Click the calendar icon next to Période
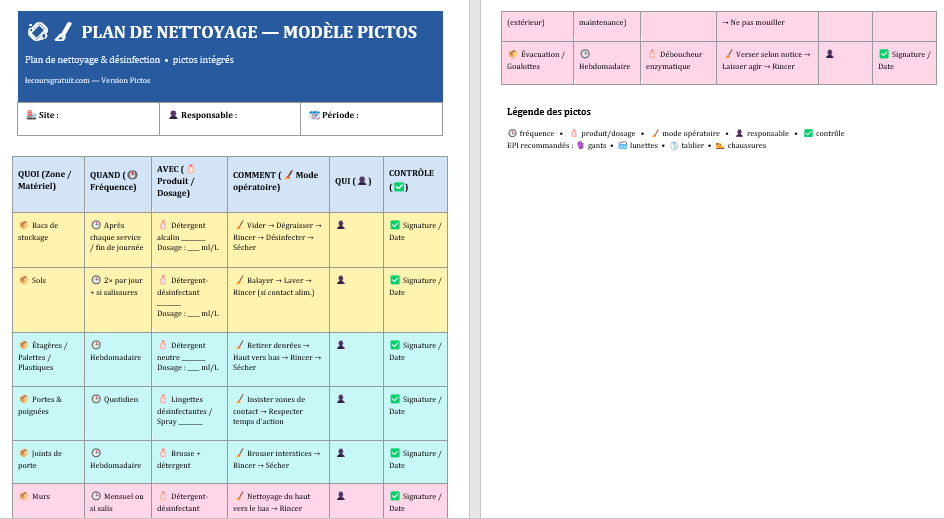This screenshot has width=944, height=519. [x=314, y=115]
